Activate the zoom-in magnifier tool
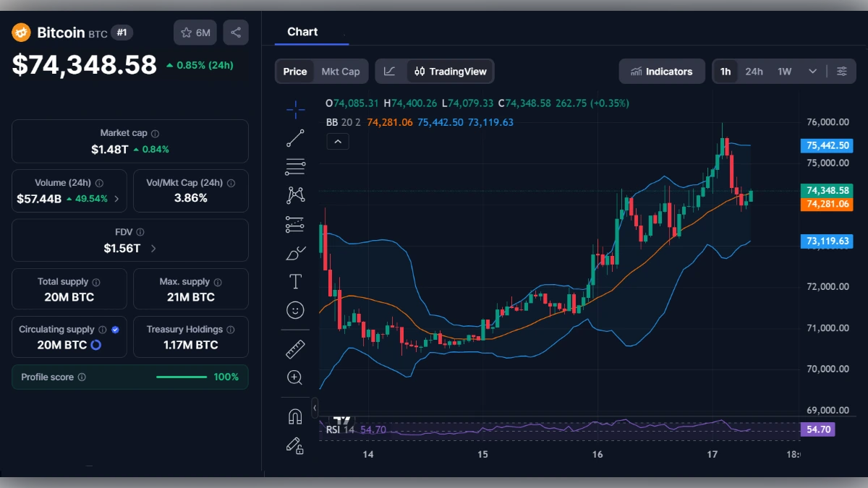 [295, 377]
